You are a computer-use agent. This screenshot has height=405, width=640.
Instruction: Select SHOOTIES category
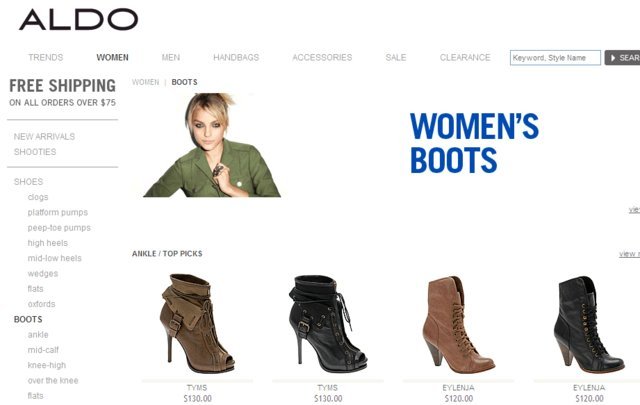pyautogui.click(x=35, y=152)
